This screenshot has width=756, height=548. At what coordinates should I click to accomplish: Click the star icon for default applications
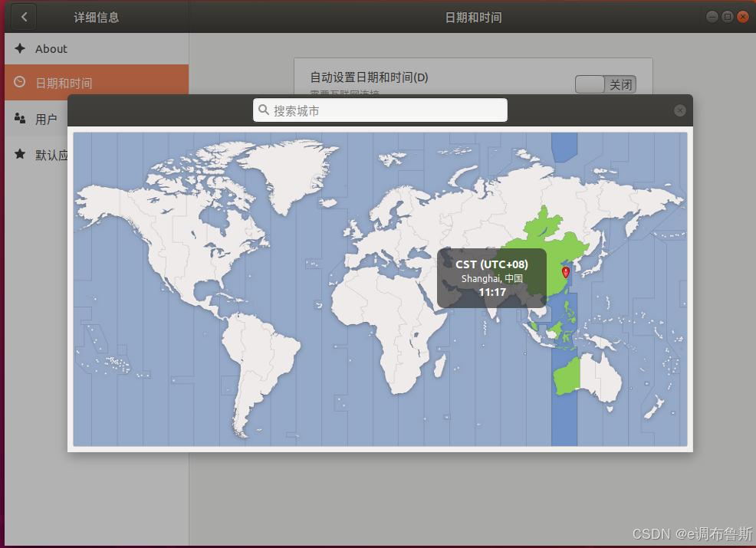[20, 154]
